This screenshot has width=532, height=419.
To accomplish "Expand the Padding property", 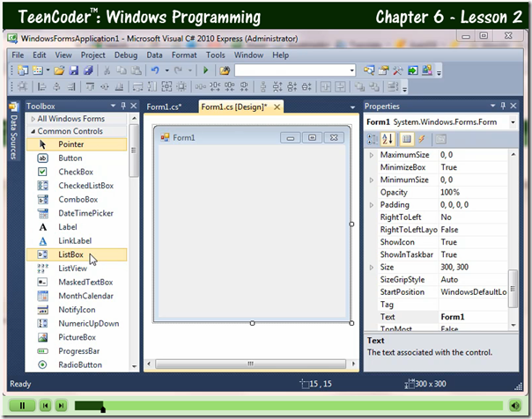I will coord(372,205).
